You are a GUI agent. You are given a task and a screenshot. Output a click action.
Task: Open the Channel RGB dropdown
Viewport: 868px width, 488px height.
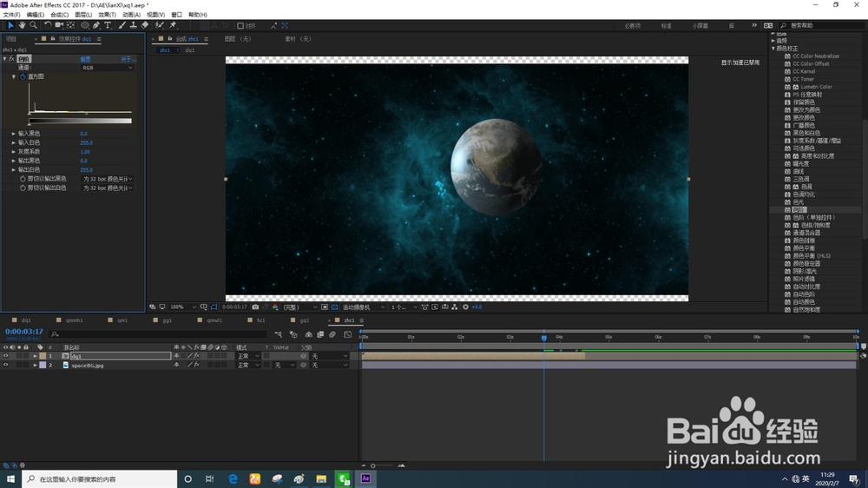[x=107, y=68]
